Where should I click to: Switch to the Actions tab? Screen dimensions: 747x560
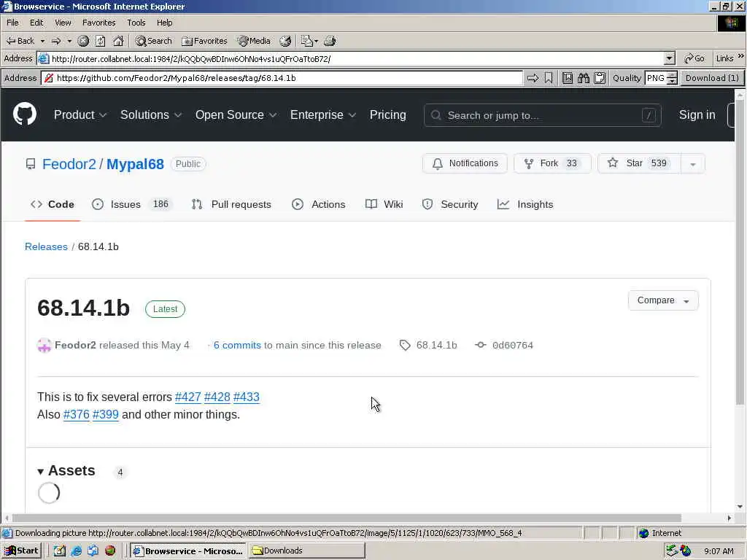click(318, 204)
